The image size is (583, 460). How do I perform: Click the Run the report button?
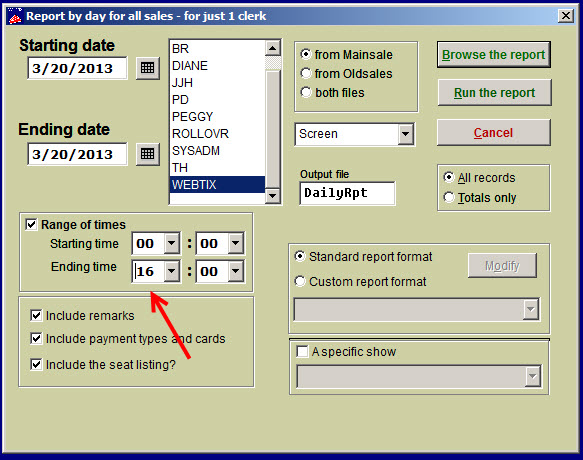pos(495,93)
